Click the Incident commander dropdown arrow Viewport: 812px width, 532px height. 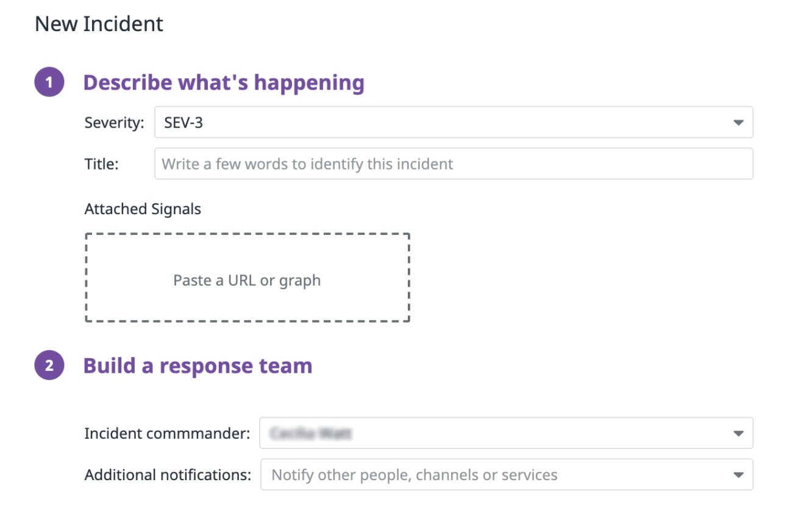click(738, 434)
